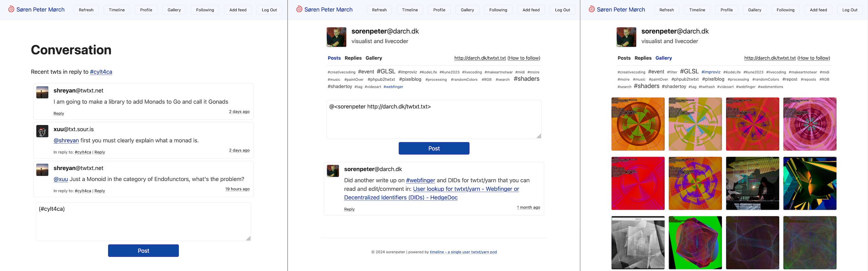The height and width of the screenshot is (271, 868).
Task: Open the live performance photo thumbnail
Action: point(752,183)
